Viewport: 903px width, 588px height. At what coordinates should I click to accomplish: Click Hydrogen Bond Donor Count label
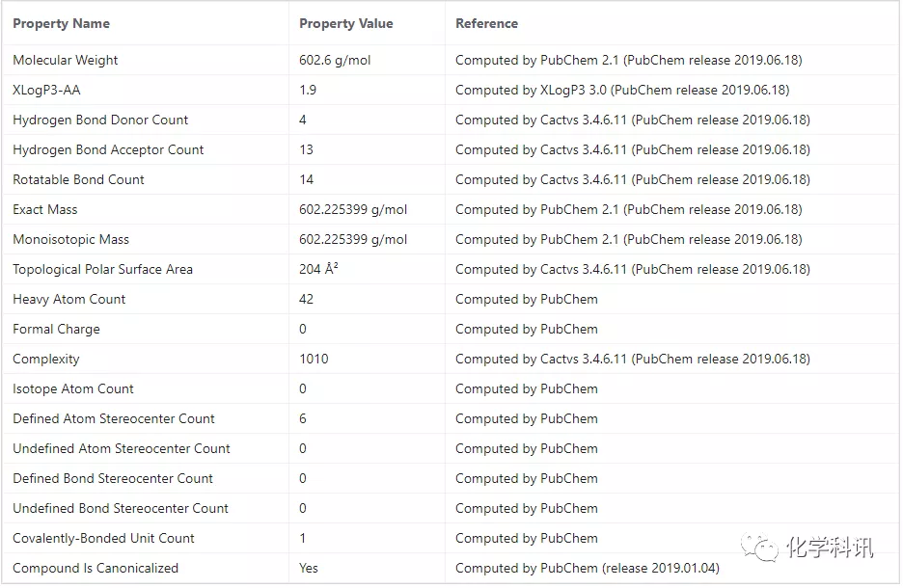(x=100, y=120)
